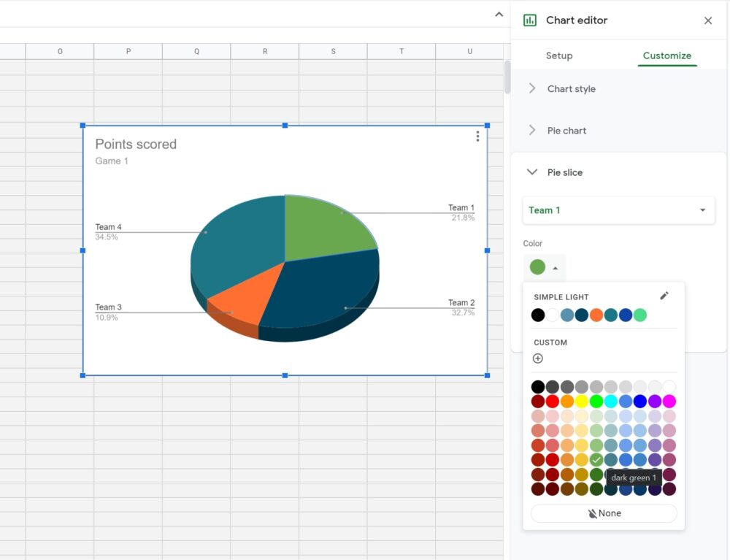Click the pencil icon to edit custom colors

(x=664, y=296)
